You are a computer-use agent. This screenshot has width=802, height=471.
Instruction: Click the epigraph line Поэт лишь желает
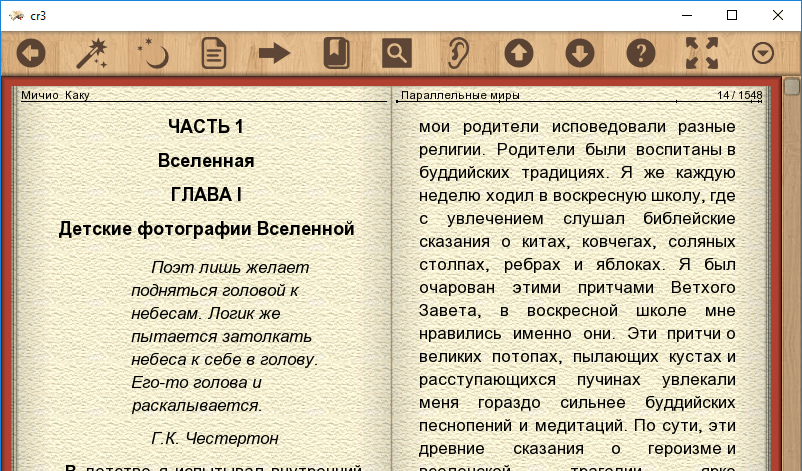(230, 267)
